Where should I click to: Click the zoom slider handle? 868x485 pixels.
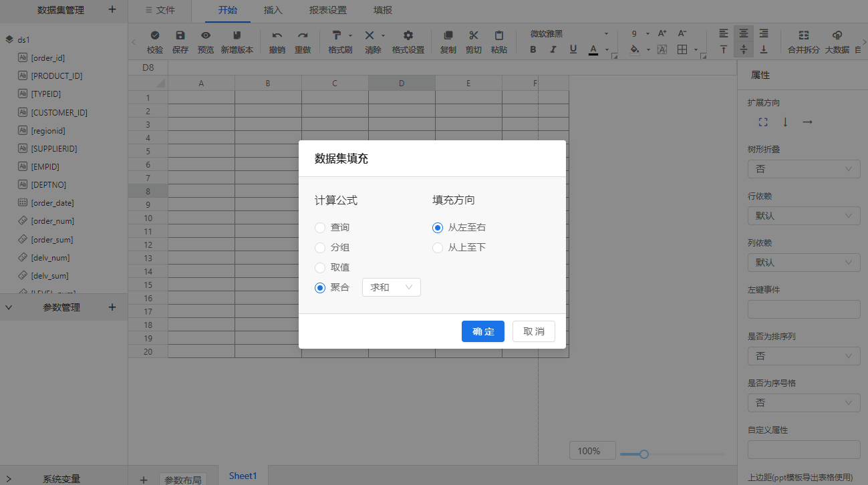click(x=644, y=454)
